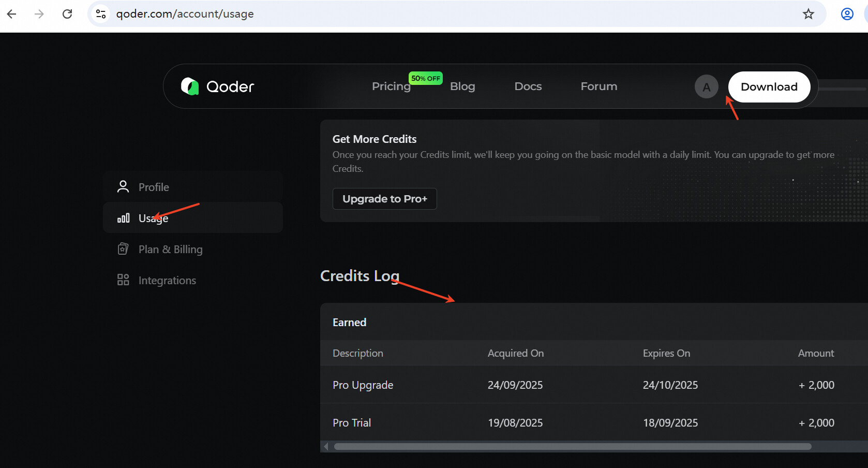Click the Integrations grid icon
868x468 pixels.
click(x=123, y=280)
